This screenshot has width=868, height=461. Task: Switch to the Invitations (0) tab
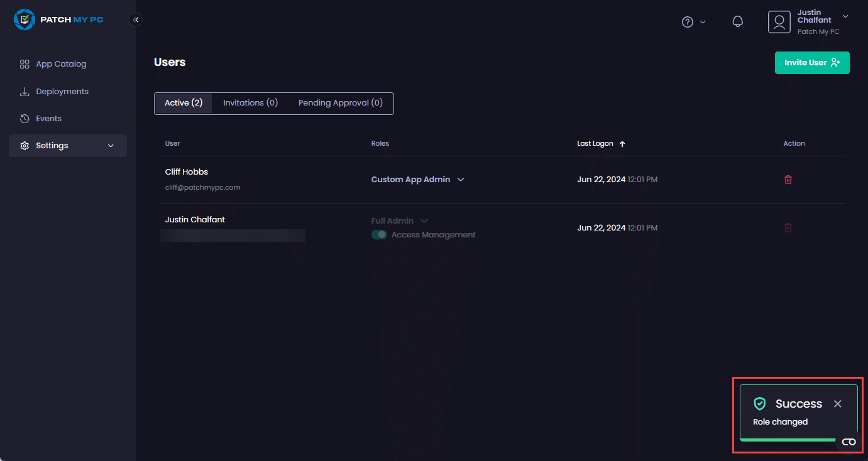coord(250,103)
